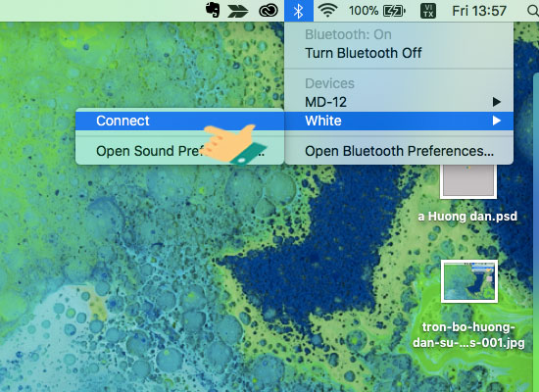This screenshot has height=392, width=539.
Task: Click the battery charging icon
Action: (394, 11)
